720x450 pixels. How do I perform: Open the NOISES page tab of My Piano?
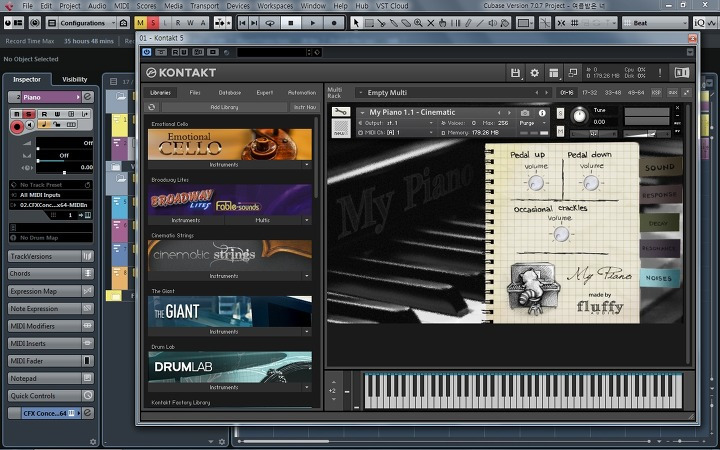click(658, 278)
